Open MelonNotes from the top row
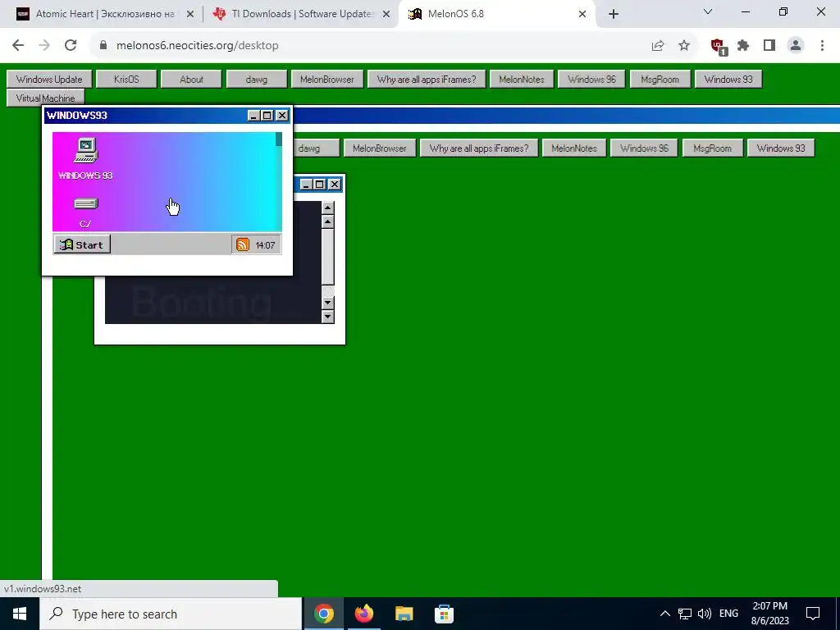 (521, 80)
